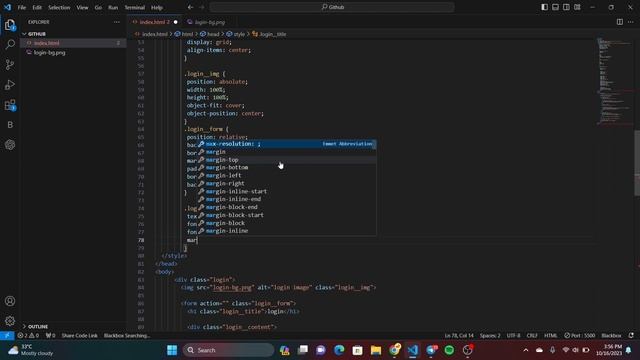Open Extensions view in activity bar
Viewport: 640px width, 360px height.
click(x=10, y=105)
